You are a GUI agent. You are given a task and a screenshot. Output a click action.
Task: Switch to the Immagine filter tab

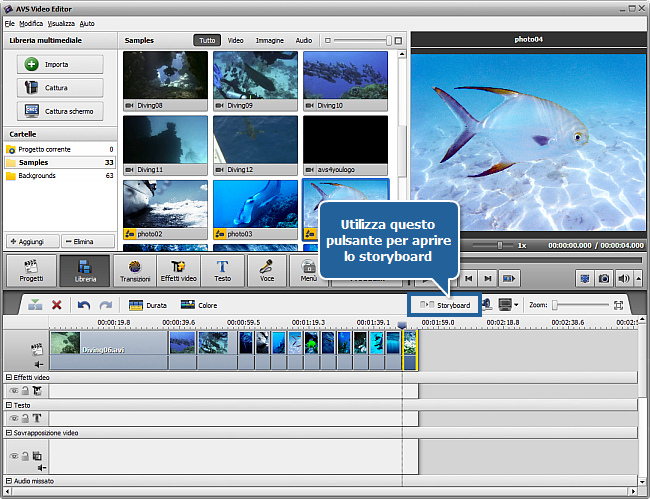(269, 41)
